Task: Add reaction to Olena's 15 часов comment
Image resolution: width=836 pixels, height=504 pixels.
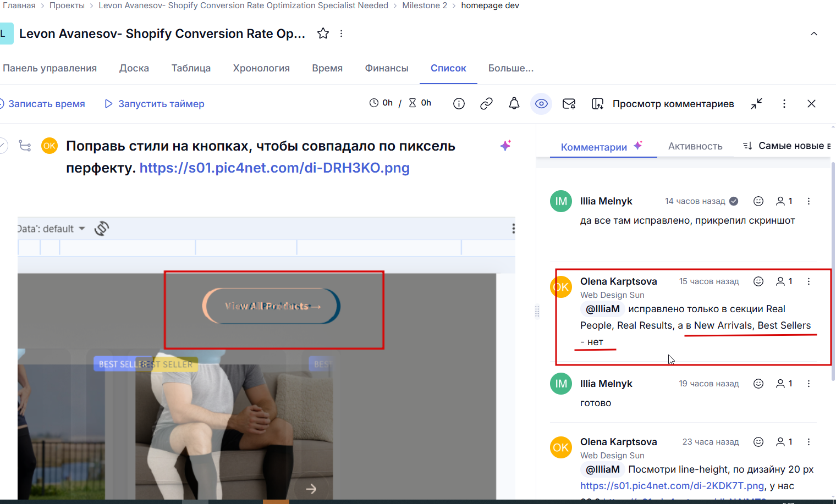Action: [758, 281]
